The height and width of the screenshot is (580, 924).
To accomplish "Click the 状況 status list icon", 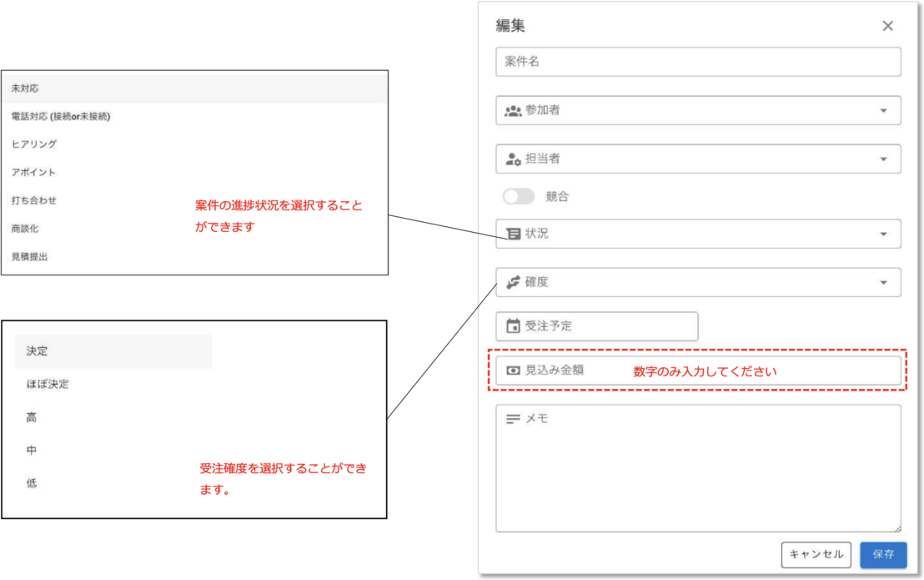I will pyautogui.click(x=513, y=234).
